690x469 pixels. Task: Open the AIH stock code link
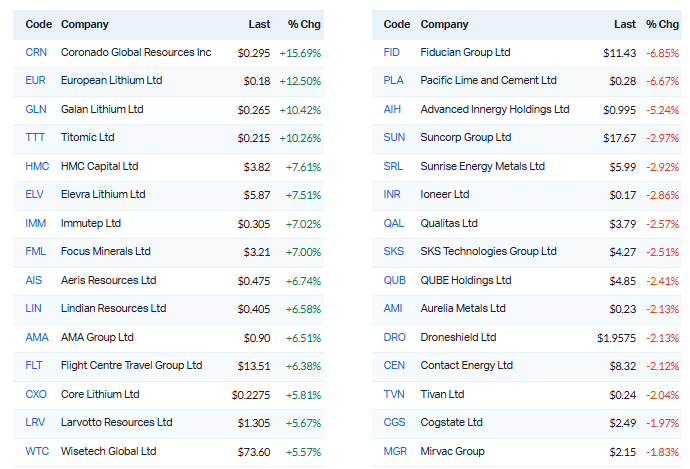392,109
